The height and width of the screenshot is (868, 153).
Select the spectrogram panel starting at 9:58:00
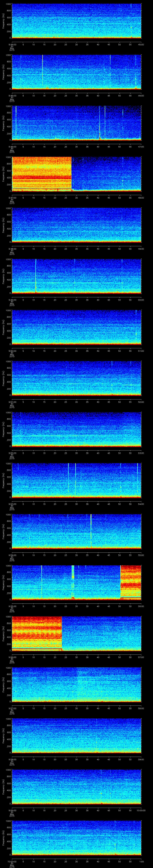pos(76,736)
